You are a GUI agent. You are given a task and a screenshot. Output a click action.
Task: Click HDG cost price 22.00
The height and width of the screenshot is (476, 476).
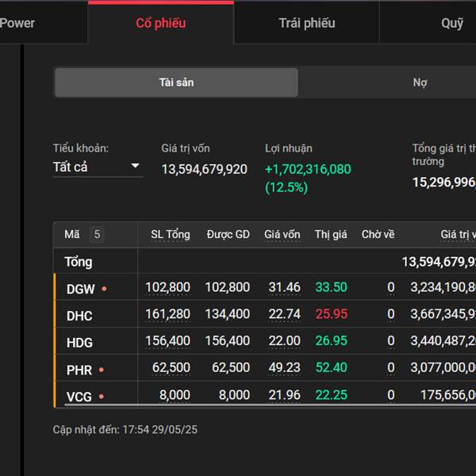click(285, 340)
